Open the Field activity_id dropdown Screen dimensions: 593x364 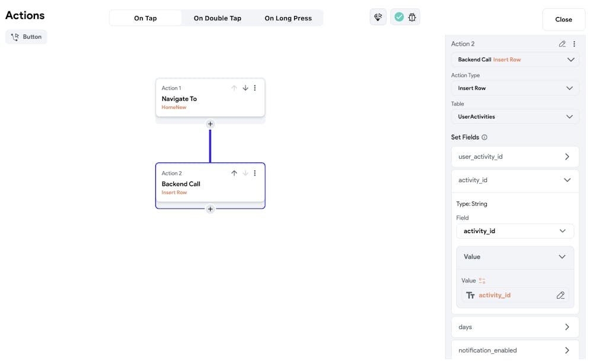click(x=515, y=231)
